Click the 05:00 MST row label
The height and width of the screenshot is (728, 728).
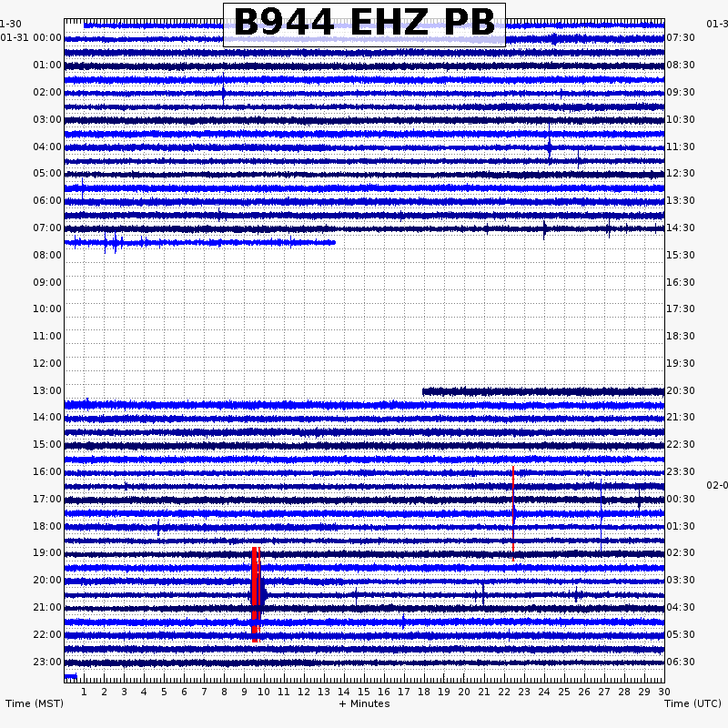point(47,173)
